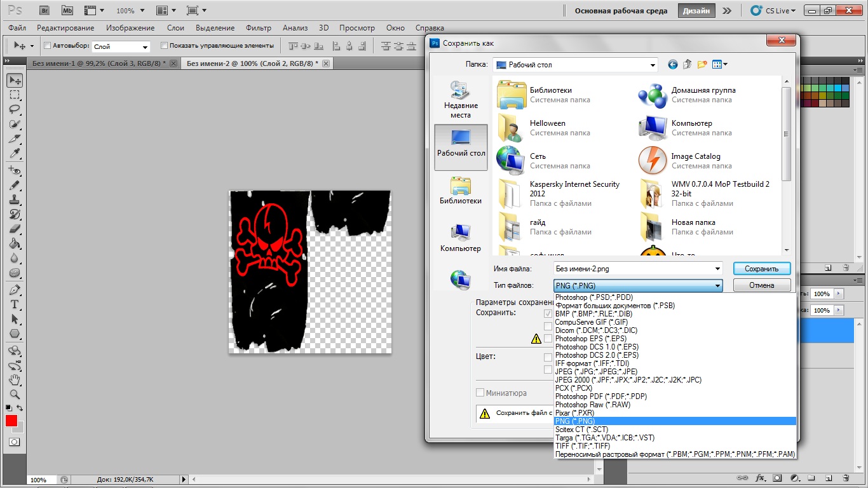Toggle Показать управляющие элементы checkbox
The image size is (868, 488).
[164, 46]
